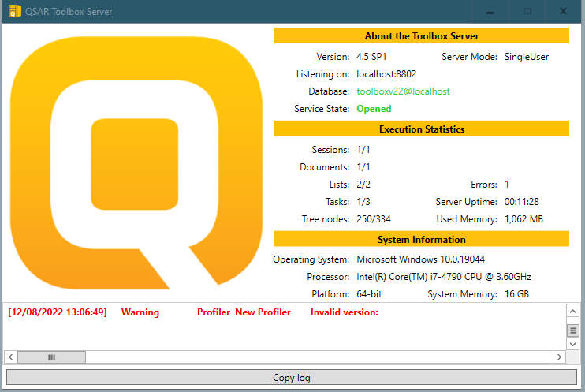Viewport: 585px width, 392px height.
Task: Click the red Errors count '1'
Action: (x=507, y=185)
